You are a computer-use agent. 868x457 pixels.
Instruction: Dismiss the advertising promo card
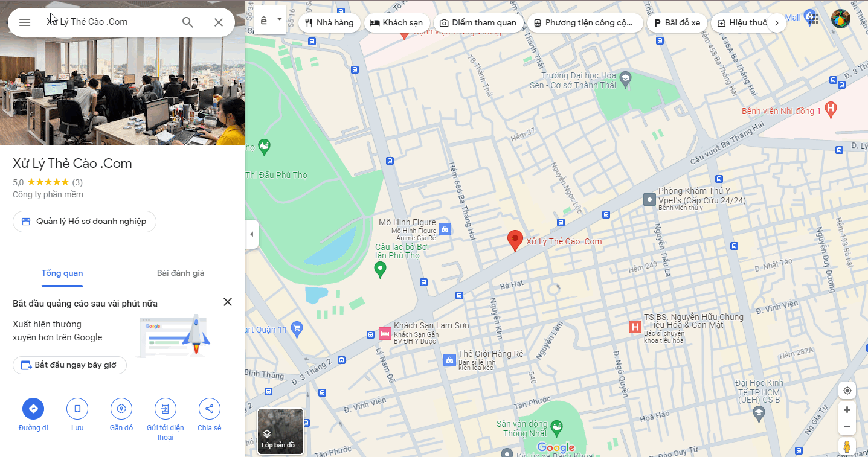click(x=228, y=302)
